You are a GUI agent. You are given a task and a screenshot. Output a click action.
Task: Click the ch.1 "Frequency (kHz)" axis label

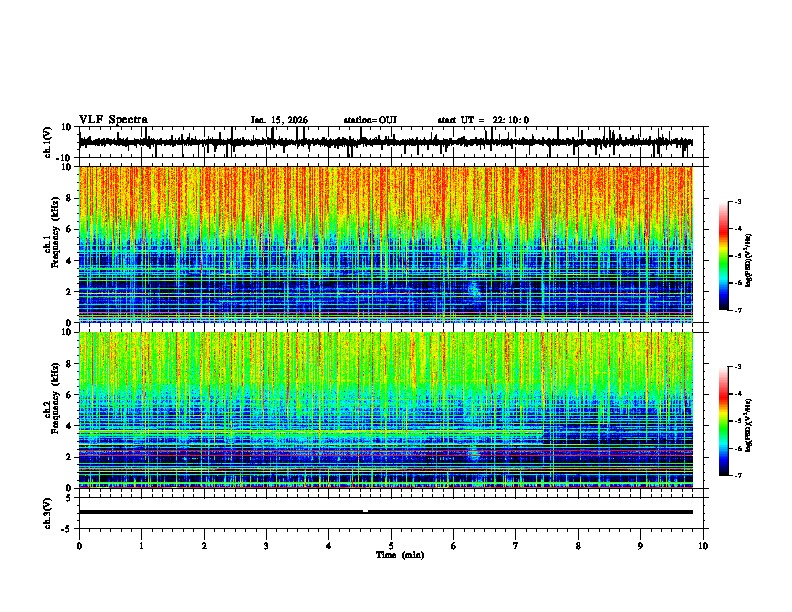point(55,231)
